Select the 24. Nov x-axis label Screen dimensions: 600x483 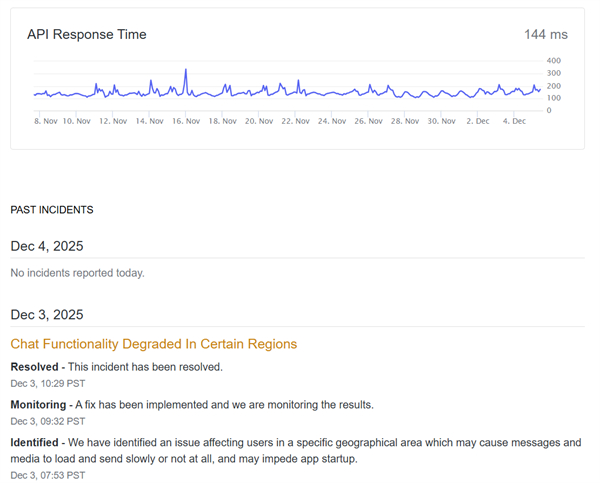pyautogui.click(x=333, y=121)
